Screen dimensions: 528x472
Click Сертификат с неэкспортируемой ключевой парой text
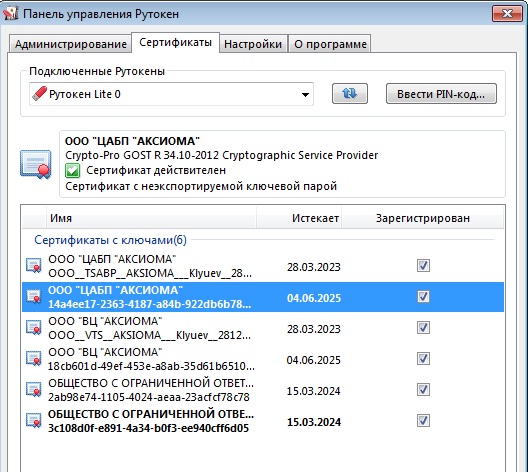coord(201,186)
